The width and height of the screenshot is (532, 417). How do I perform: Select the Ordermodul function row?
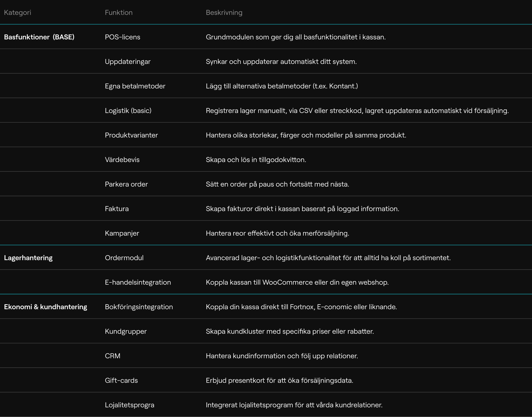tap(124, 258)
